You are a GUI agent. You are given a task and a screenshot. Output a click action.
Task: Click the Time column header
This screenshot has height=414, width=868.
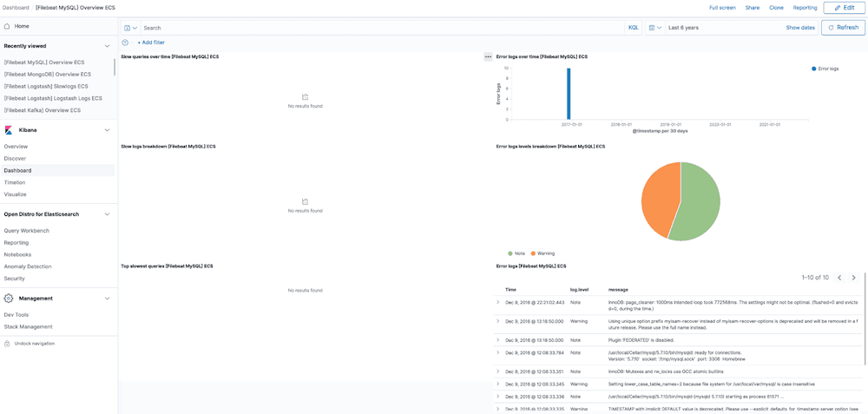[510, 290]
